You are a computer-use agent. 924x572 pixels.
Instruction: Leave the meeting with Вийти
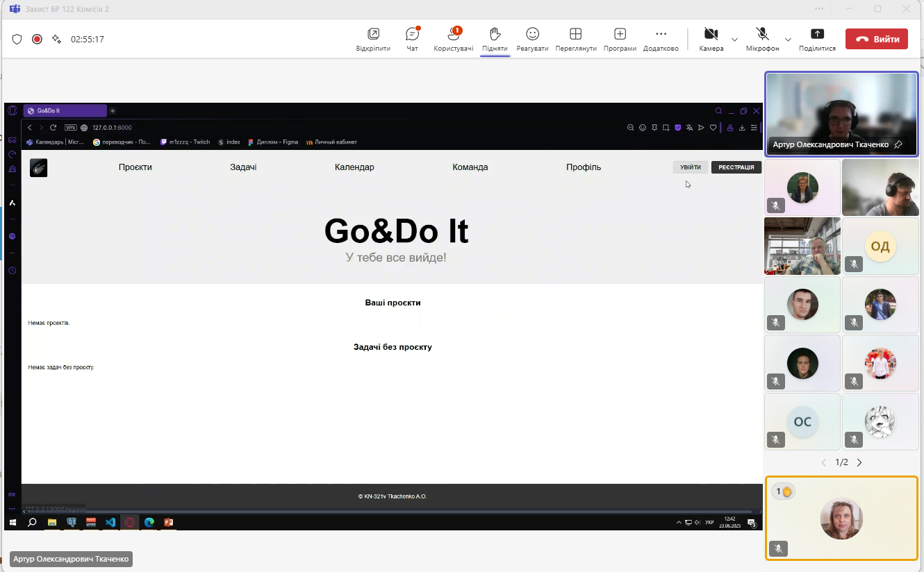[877, 39]
